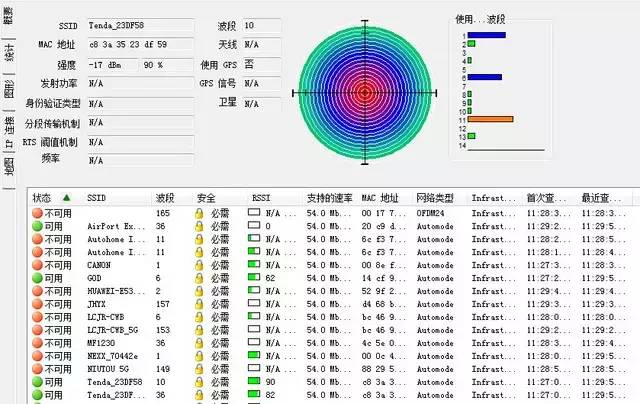Sort networks by the RSSI column header
The height and width of the screenshot is (404, 640).
coord(262,198)
